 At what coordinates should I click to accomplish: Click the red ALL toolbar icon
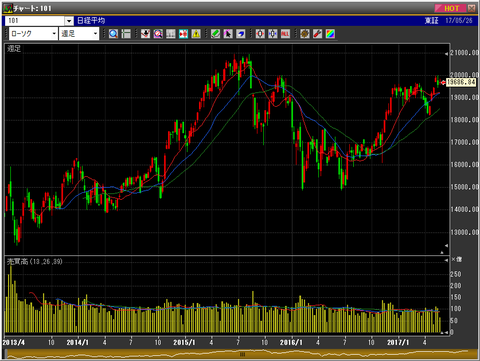(285, 34)
